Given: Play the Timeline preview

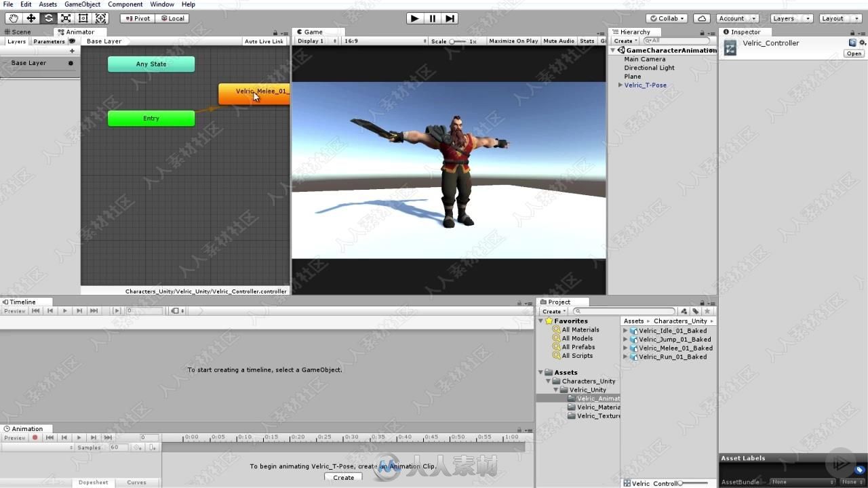Looking at the screenshot, I should click(x=64, y=310).
